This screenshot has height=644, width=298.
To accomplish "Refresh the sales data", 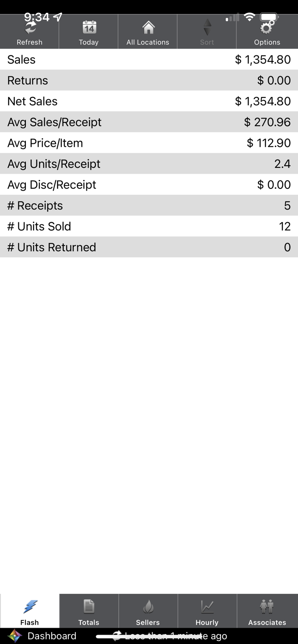I will [29, 31].
